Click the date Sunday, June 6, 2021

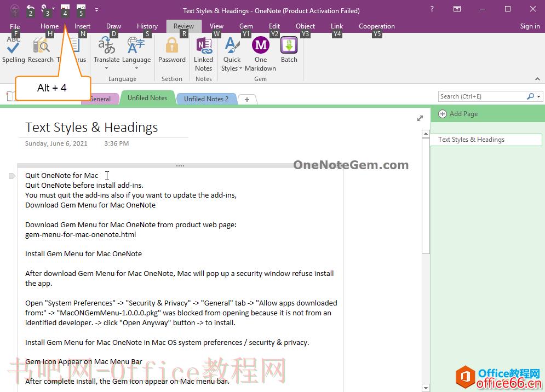[x=56, y=143]
